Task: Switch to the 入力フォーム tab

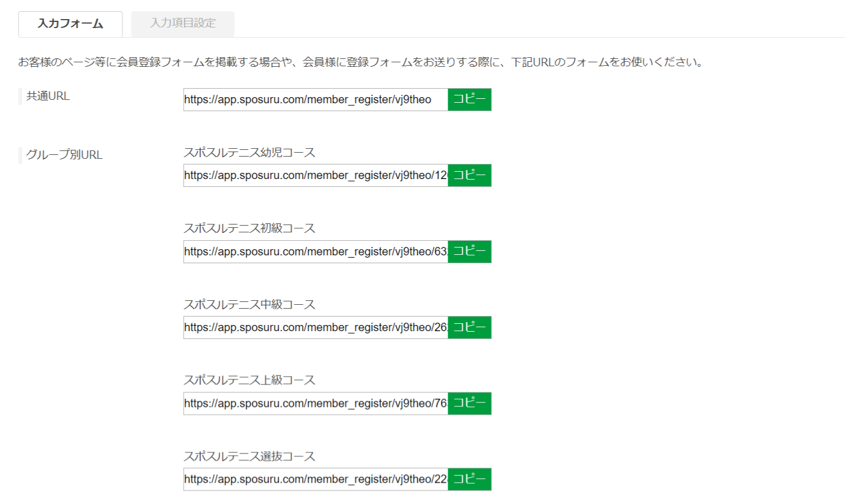Action: tap(70, 24)
